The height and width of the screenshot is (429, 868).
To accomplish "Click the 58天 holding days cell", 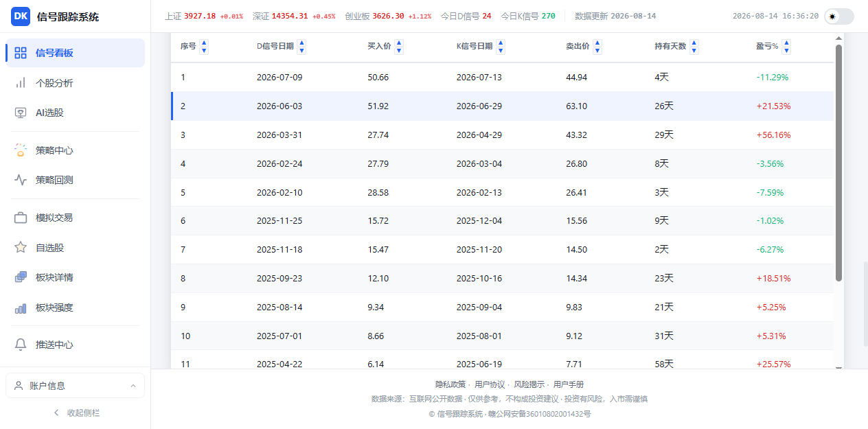I will click(664, 364).
